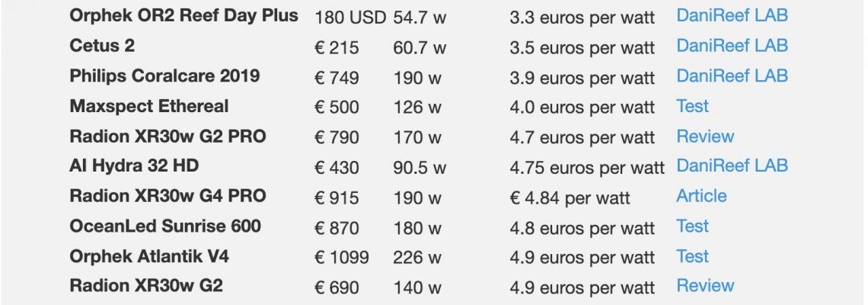Open DaniReef LAB link for Orphek OR2
The width and height of the screenshot is (868, 305).
pos(732,15)
